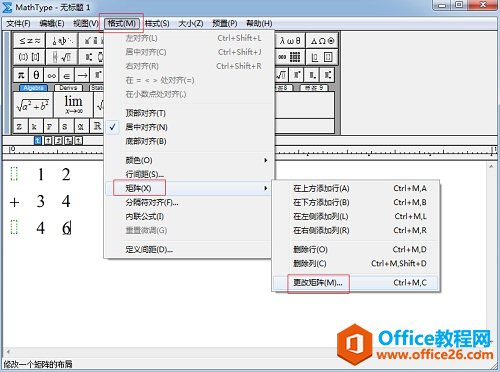Viewport: 500px width, 372px height.
Task: Open the 编辑(E) Edit menu
Action: [52, 24]
